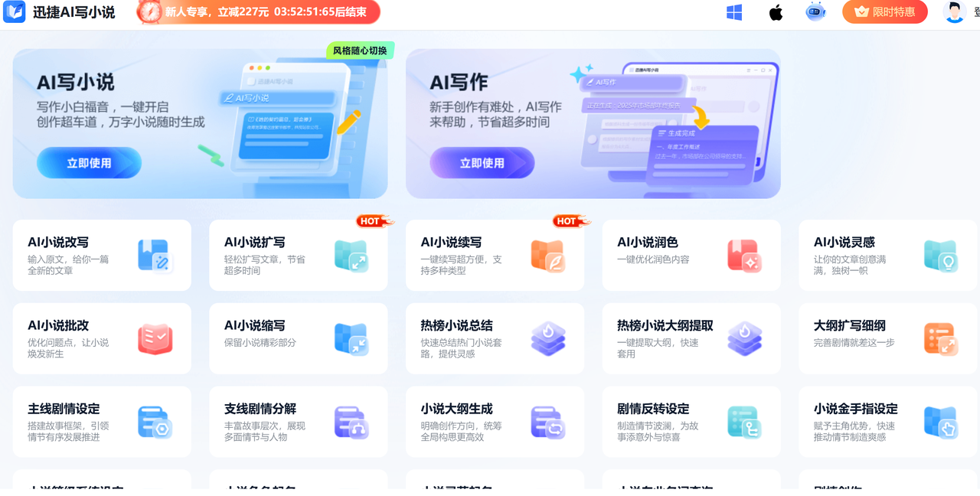Image resolution: width=980 pixels, height=496 pixels.
Task: Click the 支线剧情分解 purple icon
Action: pyautogui.click(x=351, y=423)
